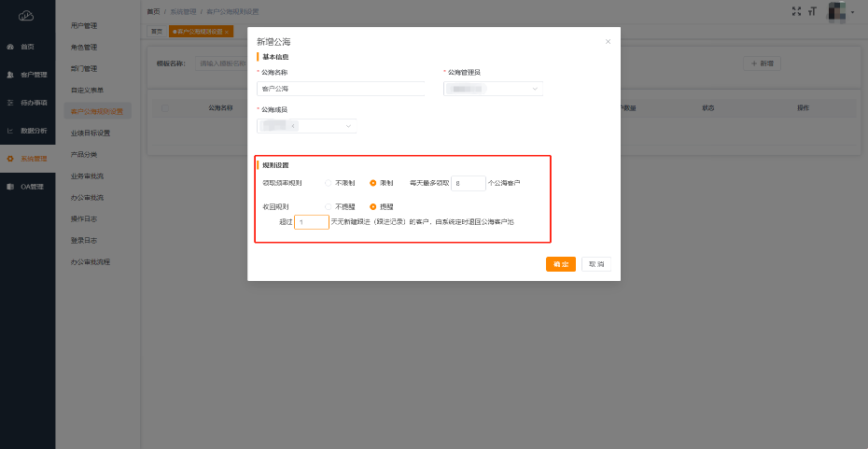The width and height of the screenshot is (868, 449).
Task: Click the fullscreen toggle icon in header
Action: pyautogui.click(x=795, y=11)
